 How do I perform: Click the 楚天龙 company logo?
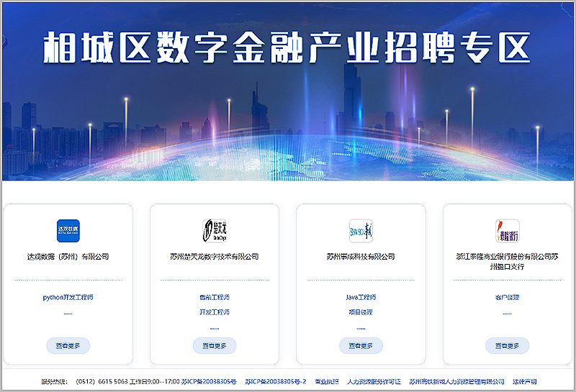tap(215, 231)
